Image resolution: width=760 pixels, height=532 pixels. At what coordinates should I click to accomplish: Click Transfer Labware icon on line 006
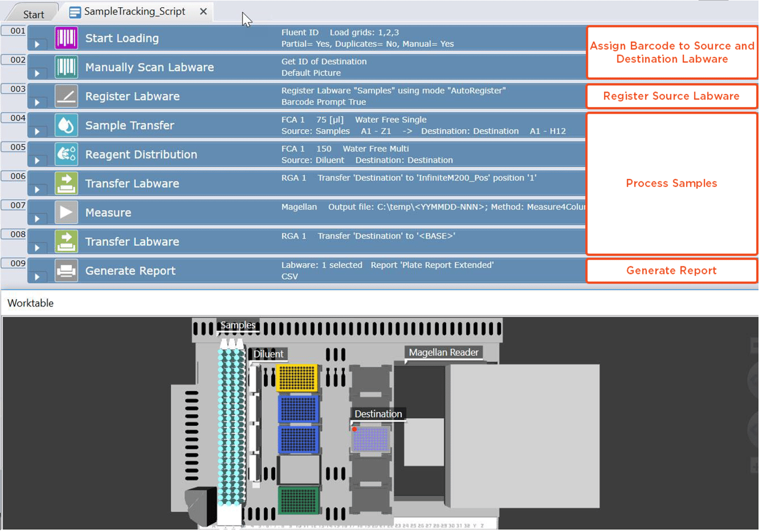click(x=66, y=183)
